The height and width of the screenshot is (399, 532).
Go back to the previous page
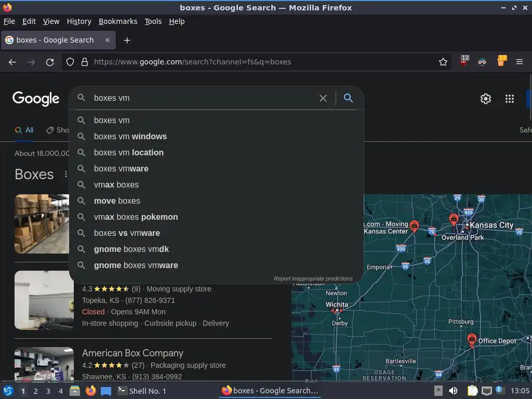(12, 62)
